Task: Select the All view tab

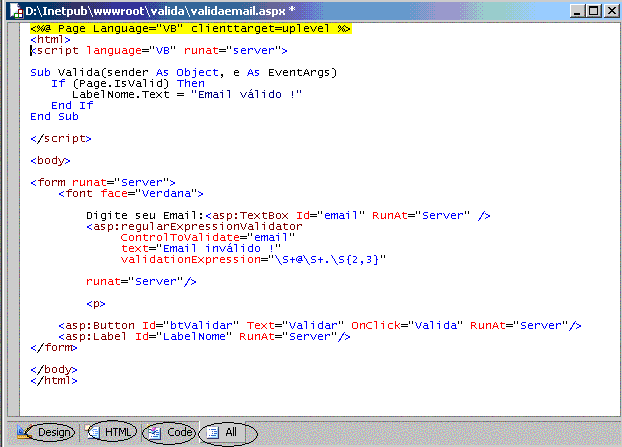Action: [225, 432]
